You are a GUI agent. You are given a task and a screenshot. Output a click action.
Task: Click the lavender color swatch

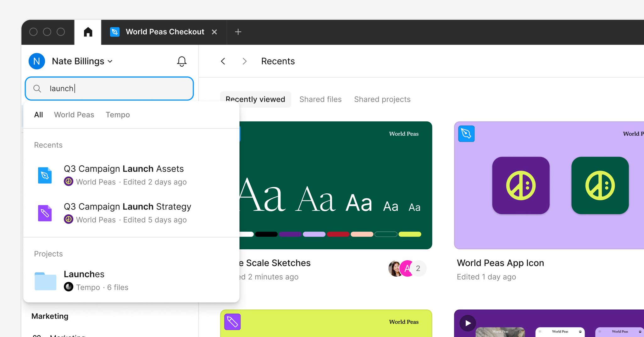point(314,234)
